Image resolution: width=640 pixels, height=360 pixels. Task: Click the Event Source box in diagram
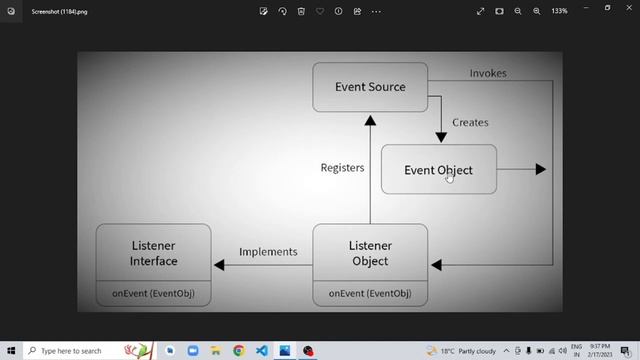(370, 87)
